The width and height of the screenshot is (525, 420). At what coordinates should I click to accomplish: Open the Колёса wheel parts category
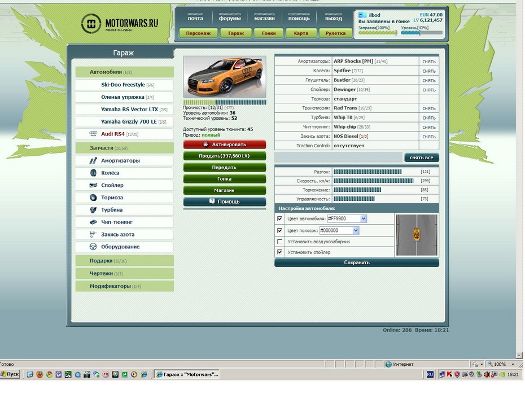pyautogui.click(x=124, y=173)
